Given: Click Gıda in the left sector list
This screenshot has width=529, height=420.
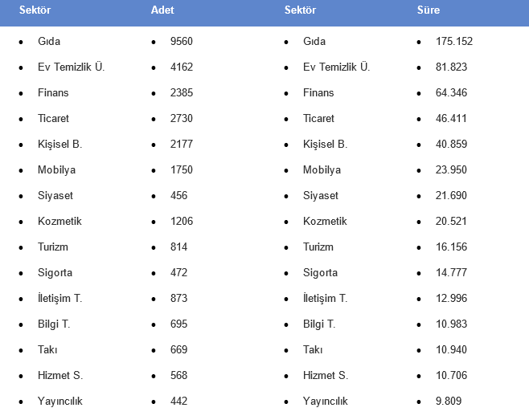Looking at the screenshot, I should (x=49, y=41).
